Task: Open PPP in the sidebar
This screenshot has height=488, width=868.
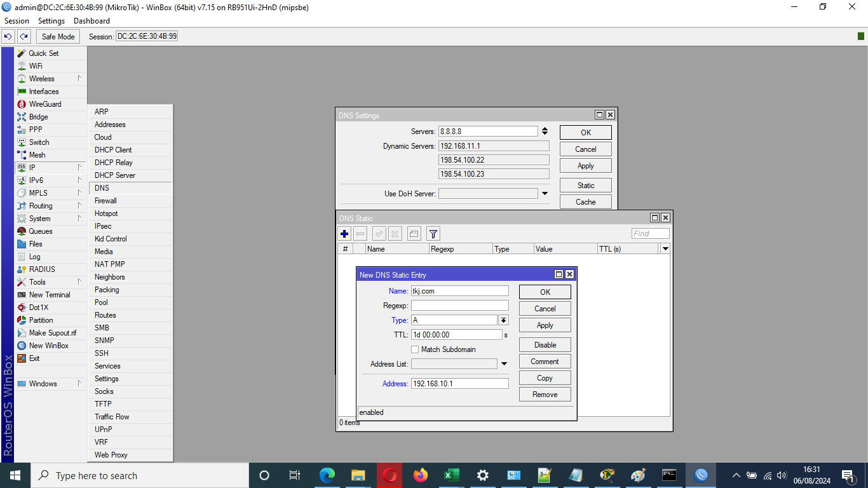Action: [50, 130]
